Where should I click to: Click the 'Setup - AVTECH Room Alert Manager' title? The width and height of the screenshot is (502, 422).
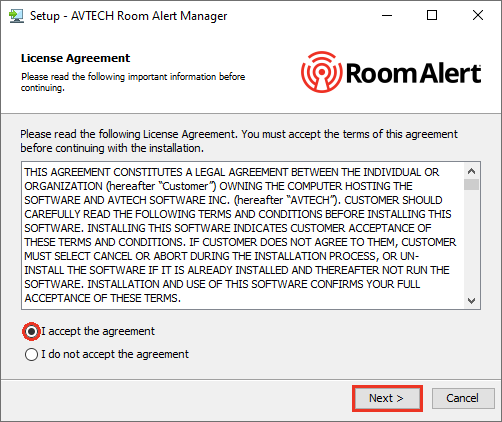129,16
